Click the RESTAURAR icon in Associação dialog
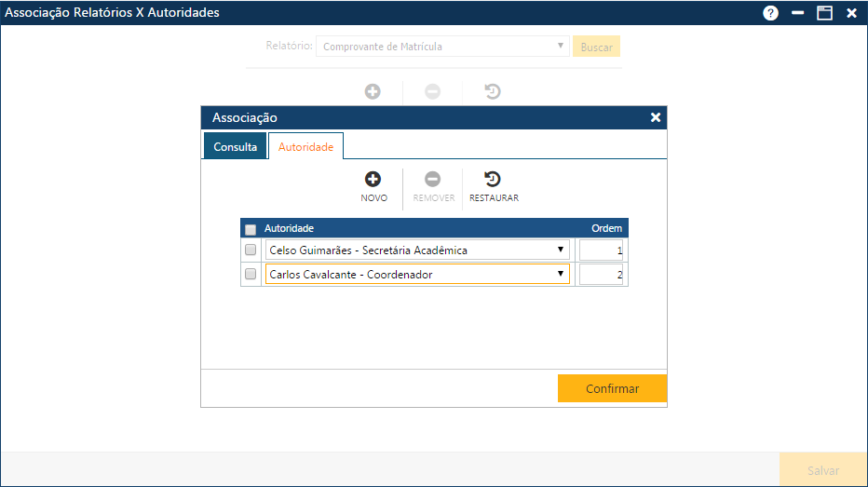 click(x=492, y=179)
